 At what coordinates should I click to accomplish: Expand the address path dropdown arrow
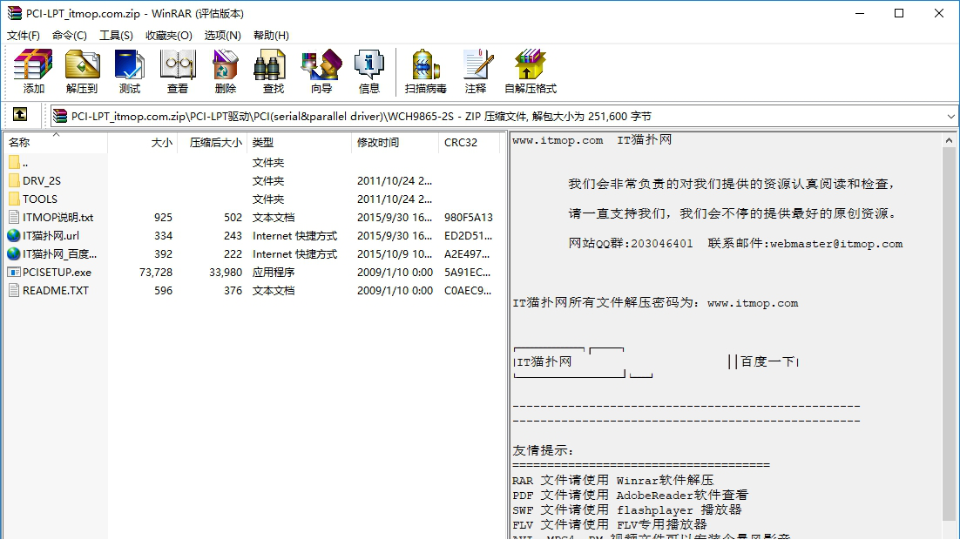[950, 117]
